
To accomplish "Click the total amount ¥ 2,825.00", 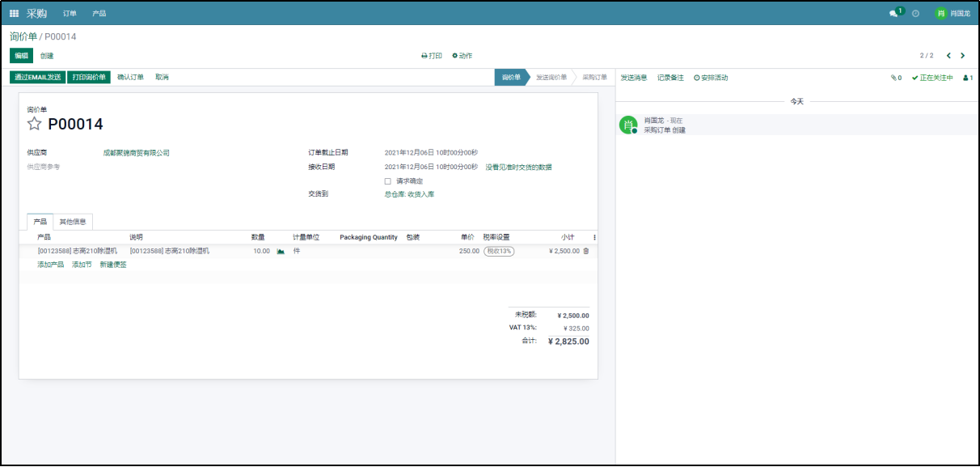I will click(568, 342).
